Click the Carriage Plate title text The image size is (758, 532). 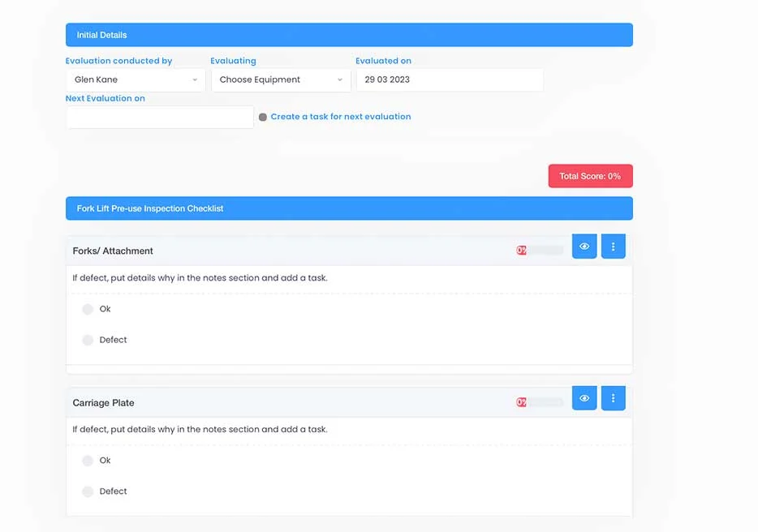pyautogui.click(x=103, y=402)
